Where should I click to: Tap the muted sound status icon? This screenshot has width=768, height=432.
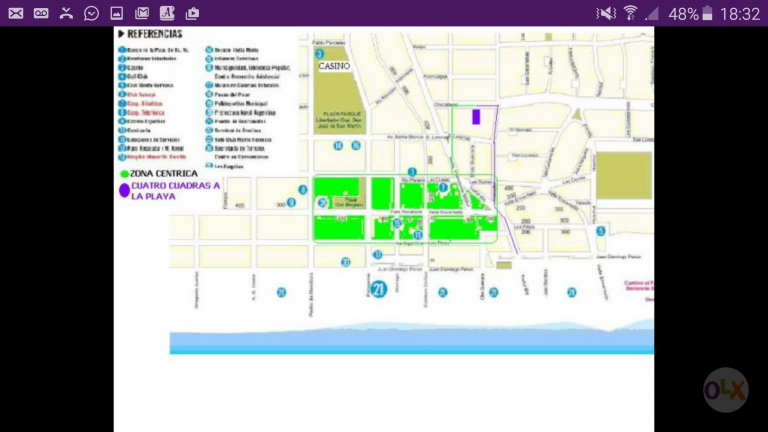point(606,13)
